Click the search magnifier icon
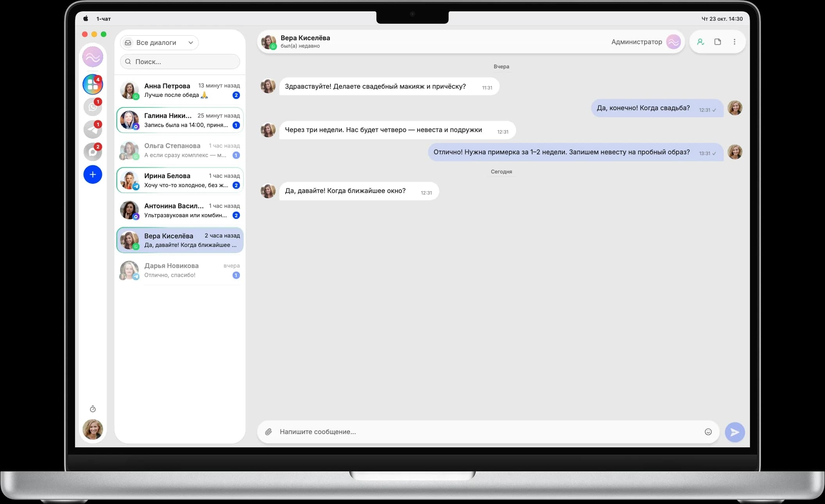Screen dimensions: 825x504 click(128, 61)
